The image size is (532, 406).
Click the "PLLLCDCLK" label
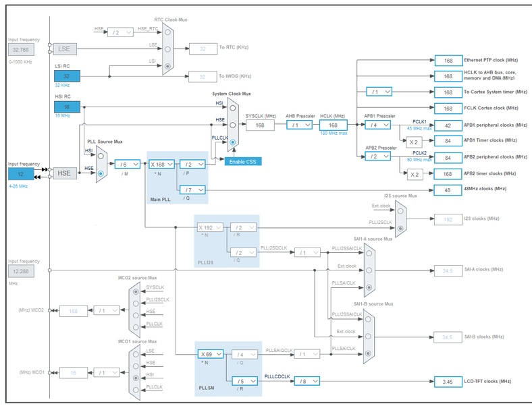pos(277,376)
